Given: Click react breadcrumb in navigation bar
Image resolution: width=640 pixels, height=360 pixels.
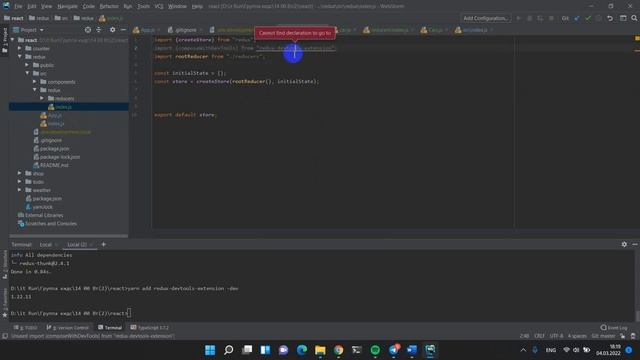Looking at the screenshot, I should [14, 18].
